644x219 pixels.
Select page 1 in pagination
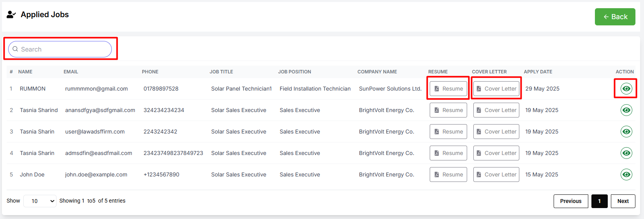pyautogui.click(x=599, y=201)
